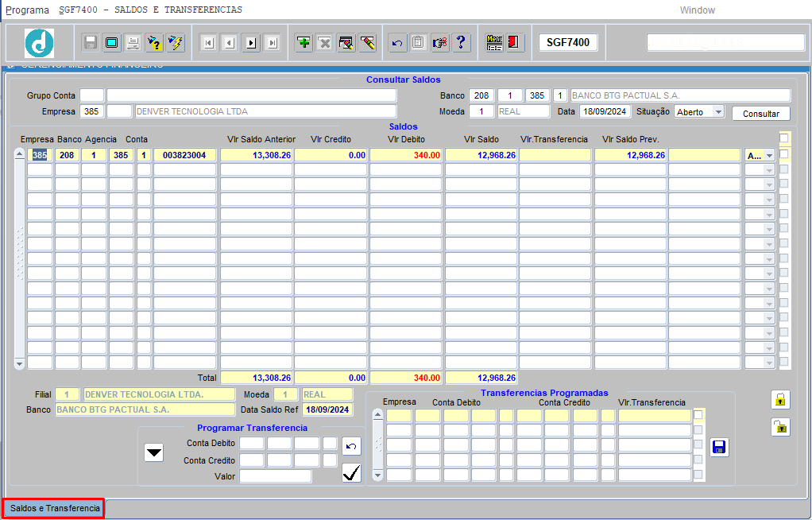
Task: Click the clear field eraser icon
Action: tap(367, 42)
